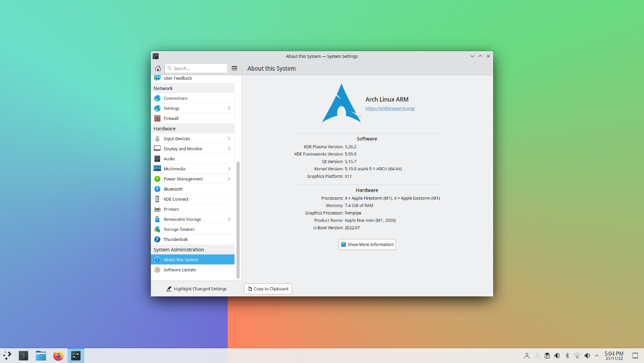
Task: Go to the settings home icon
Action: (158, 68)
